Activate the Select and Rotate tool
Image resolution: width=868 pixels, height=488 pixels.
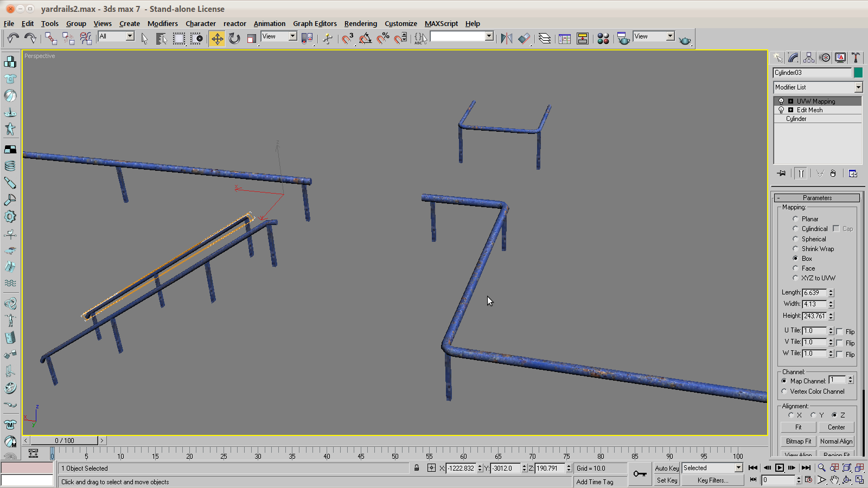(x=234, y=38)
